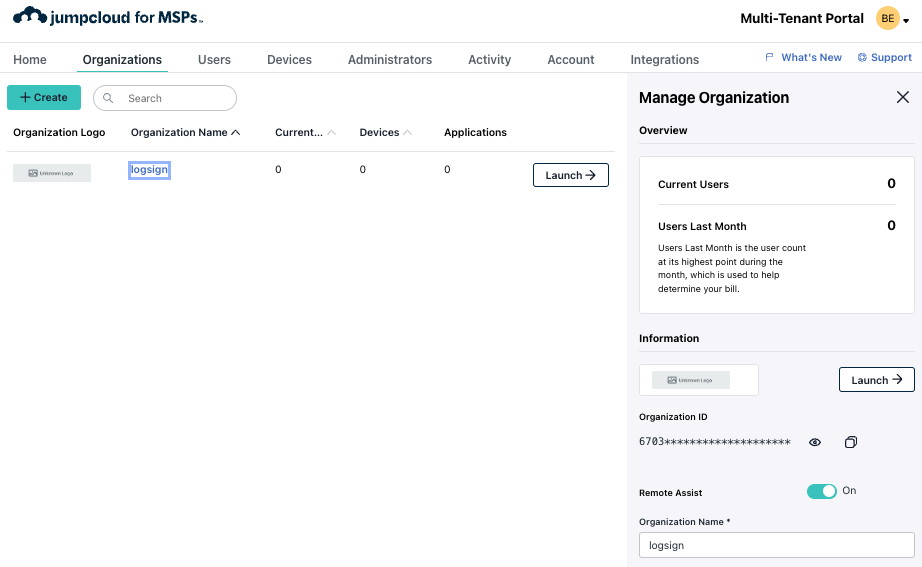This screenshot has width=922, height=567.
Task: Sort by the Current users column
Action: point(305,132)
